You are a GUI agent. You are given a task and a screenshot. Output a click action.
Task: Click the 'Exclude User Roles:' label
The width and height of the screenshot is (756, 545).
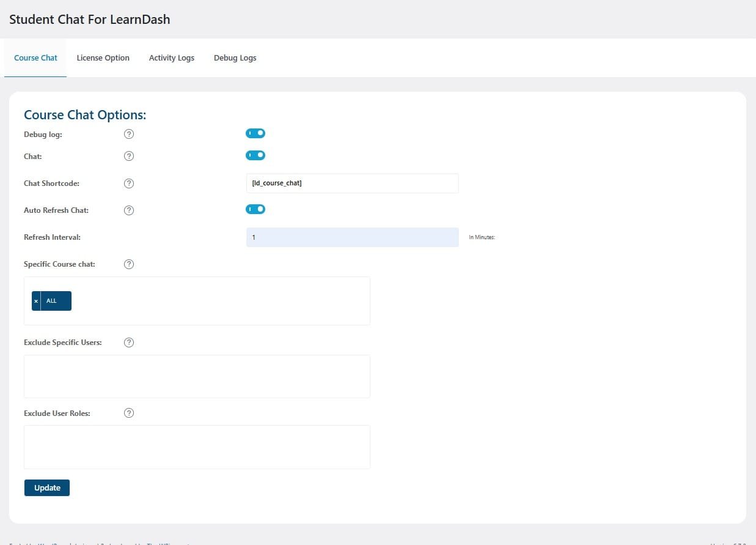pyautogui.click(x=57, y=413)
